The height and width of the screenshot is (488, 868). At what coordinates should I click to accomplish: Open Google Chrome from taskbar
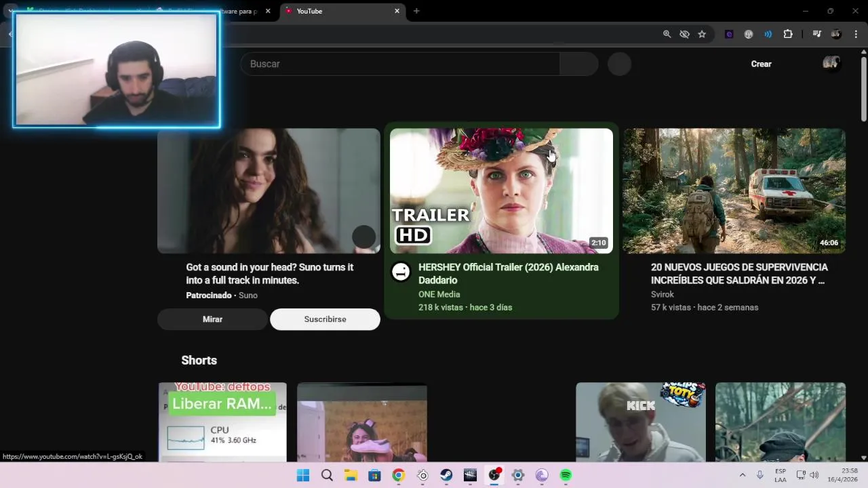point(398,475)
